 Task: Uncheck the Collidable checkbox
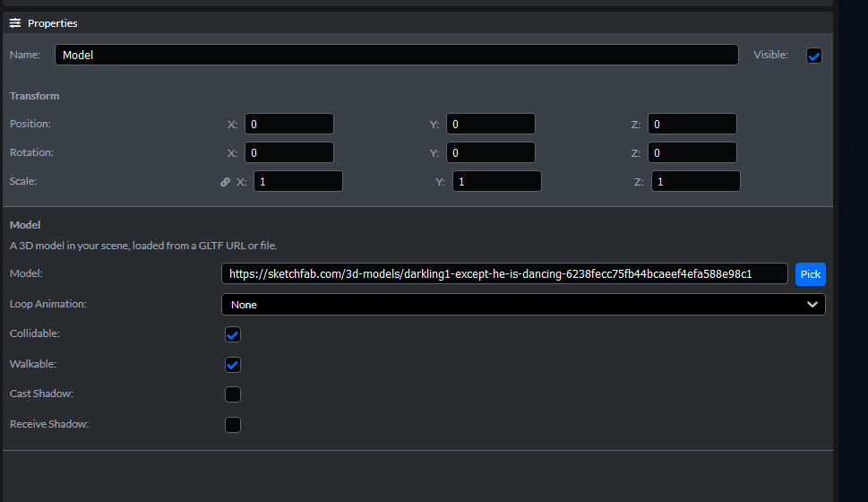(x=233, y=334)
